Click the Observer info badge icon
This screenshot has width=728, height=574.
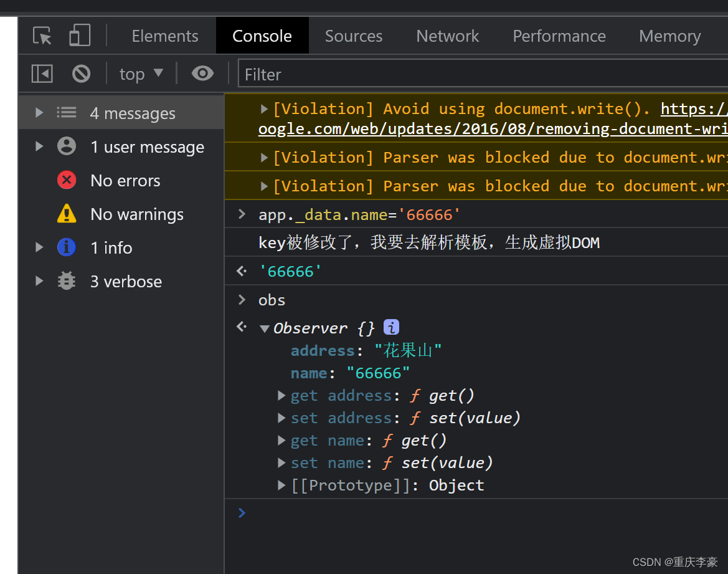[x=391, y=327]
